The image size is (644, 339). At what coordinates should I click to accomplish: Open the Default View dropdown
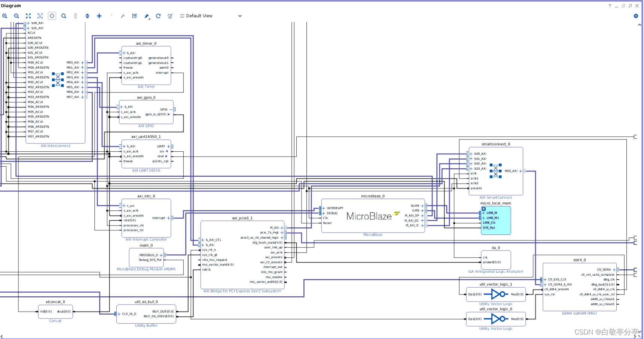[211, 16]
